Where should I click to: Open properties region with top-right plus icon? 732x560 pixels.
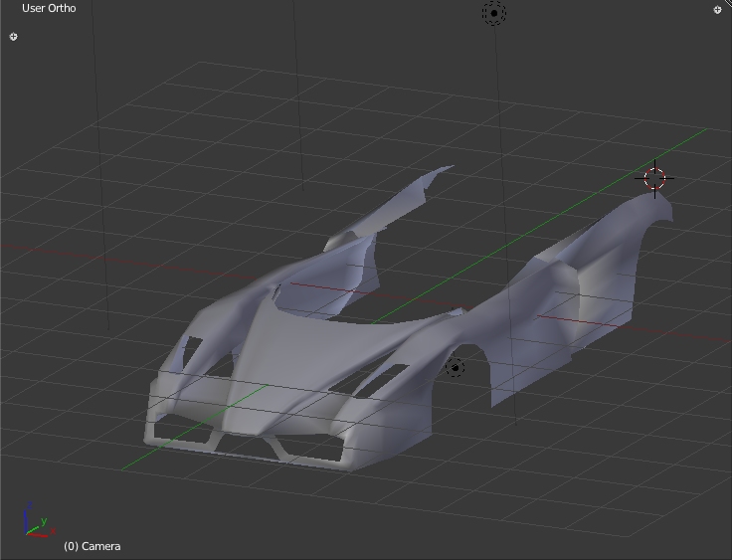[717, 10]
